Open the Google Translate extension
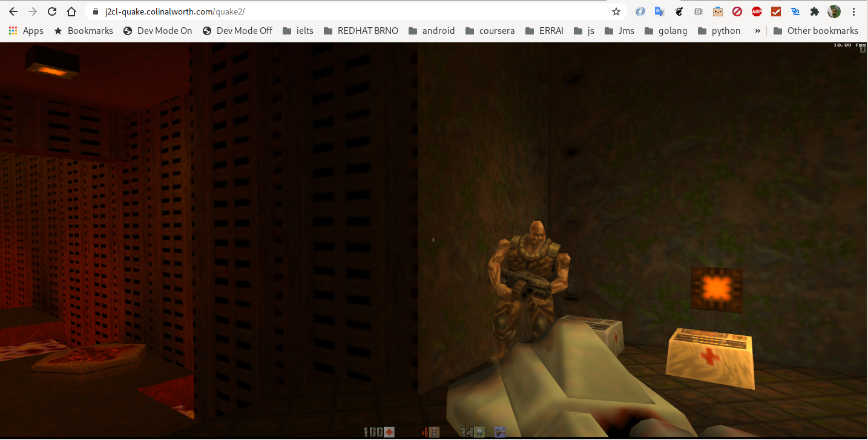 pos(660,11)
